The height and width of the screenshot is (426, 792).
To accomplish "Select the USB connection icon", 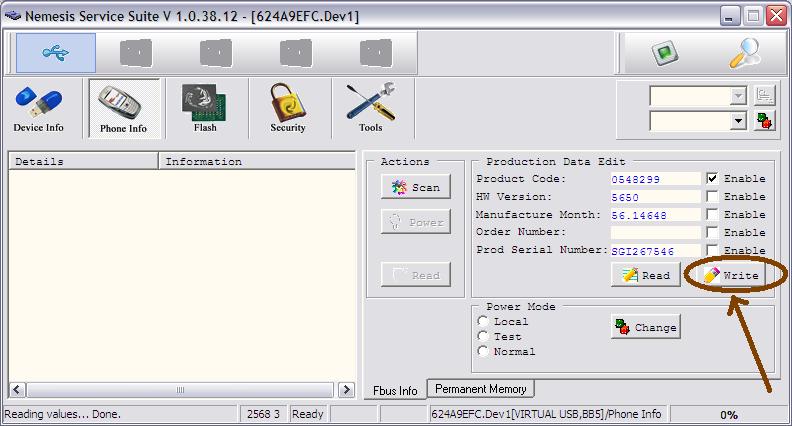I will click(x=56, y=53).
